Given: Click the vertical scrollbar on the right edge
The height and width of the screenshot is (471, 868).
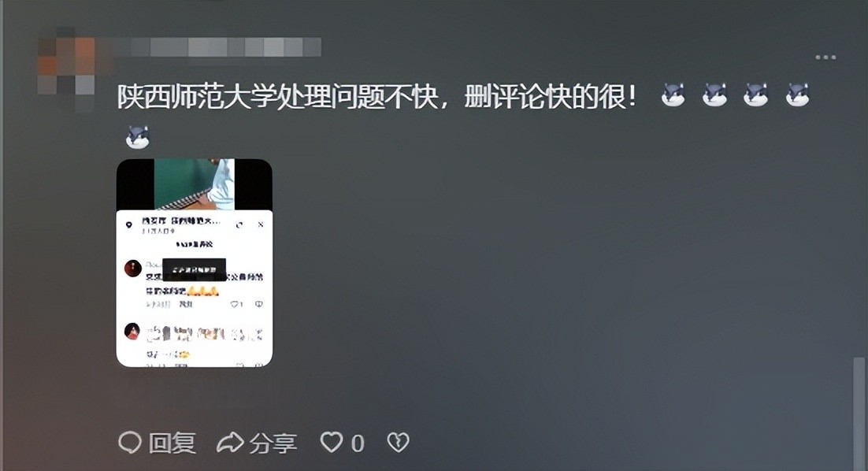Looking at the screenshot, I should (x=859, y=413).
